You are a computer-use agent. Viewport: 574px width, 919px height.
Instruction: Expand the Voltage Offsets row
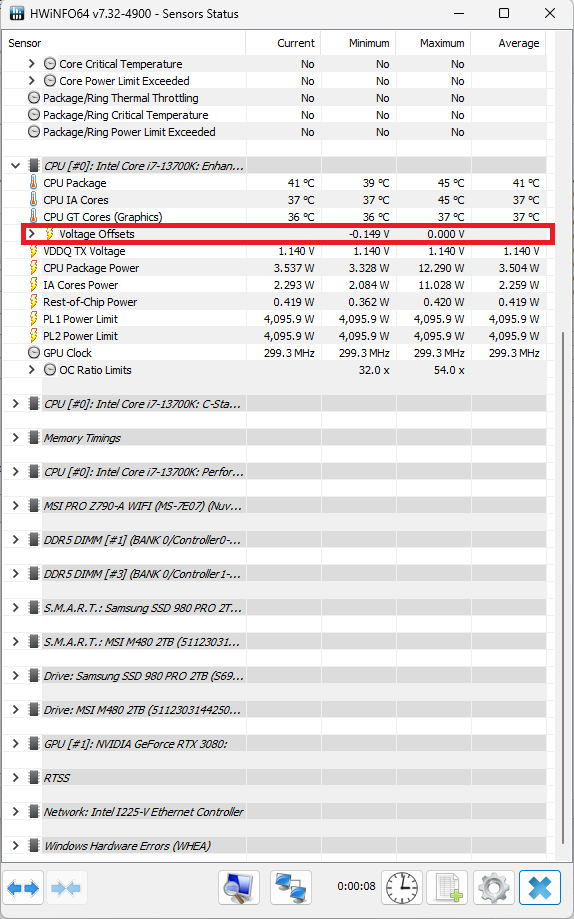32,234
